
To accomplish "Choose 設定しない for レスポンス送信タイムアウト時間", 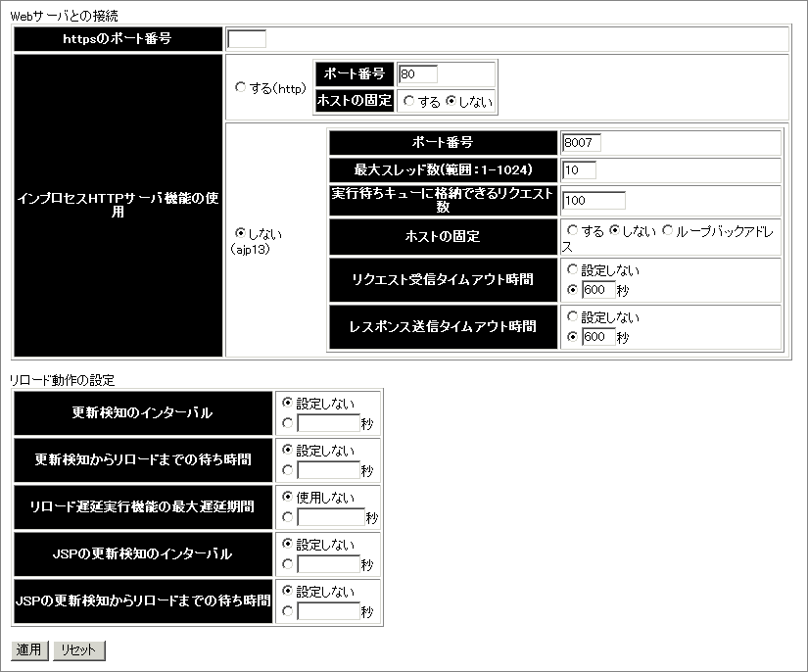I will click(x=571, y=316).
